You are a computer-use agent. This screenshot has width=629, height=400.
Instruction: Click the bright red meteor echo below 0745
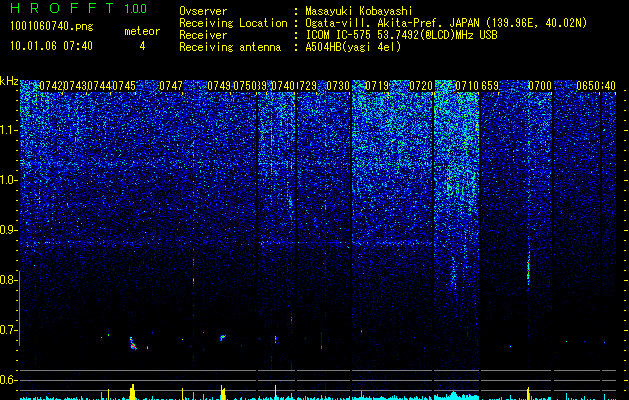coord(133,343)
